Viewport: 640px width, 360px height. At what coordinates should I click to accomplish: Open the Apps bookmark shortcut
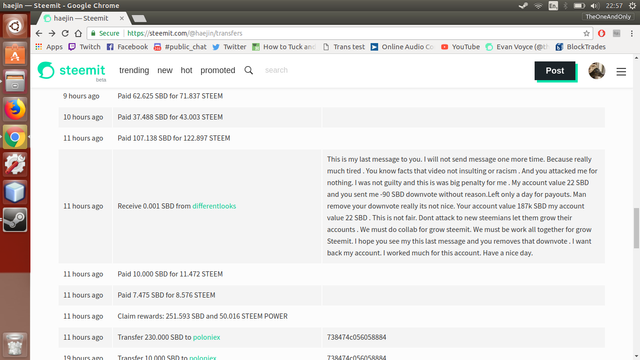click(49, 47)
